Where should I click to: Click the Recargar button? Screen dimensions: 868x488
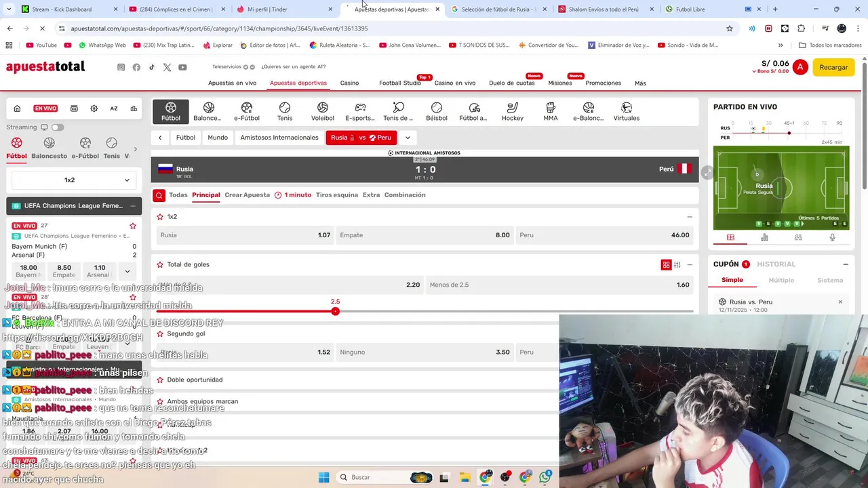coord(833,67)
